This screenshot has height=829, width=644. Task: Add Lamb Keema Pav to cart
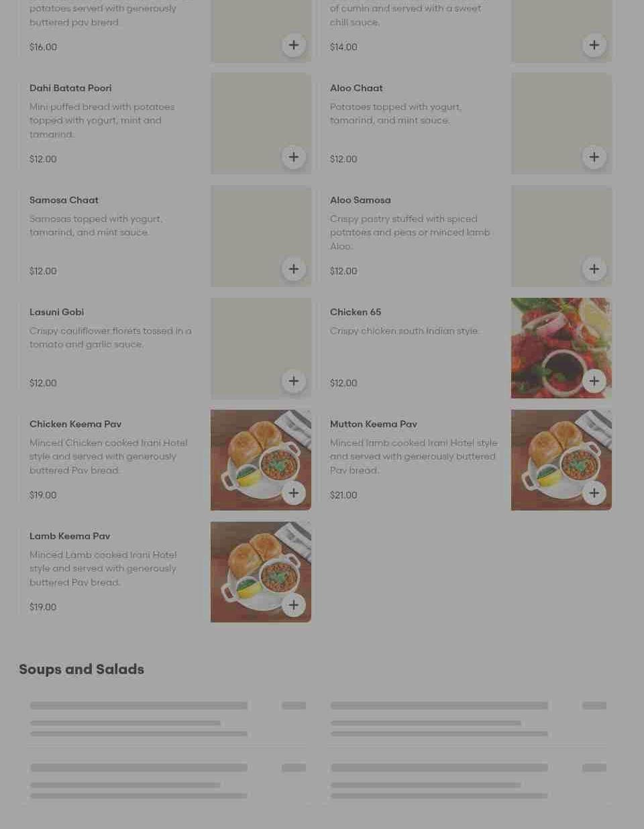click(x=294, y=605)
